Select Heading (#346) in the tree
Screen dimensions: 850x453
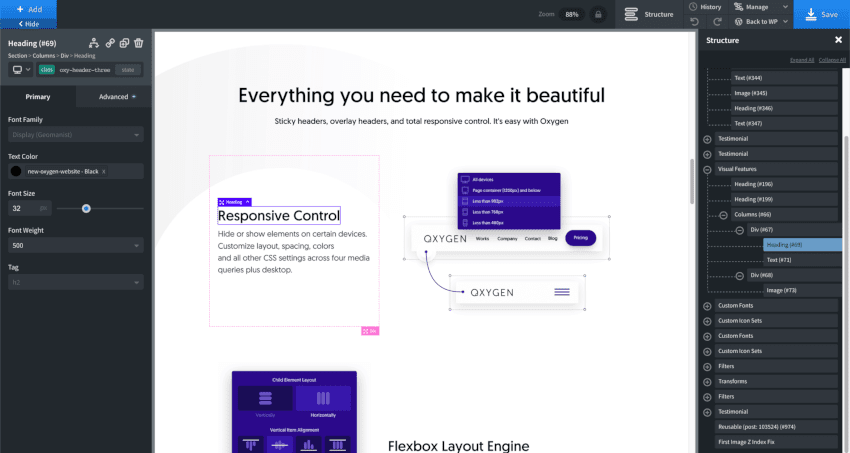pyautogui.click(x=784, y=108)
